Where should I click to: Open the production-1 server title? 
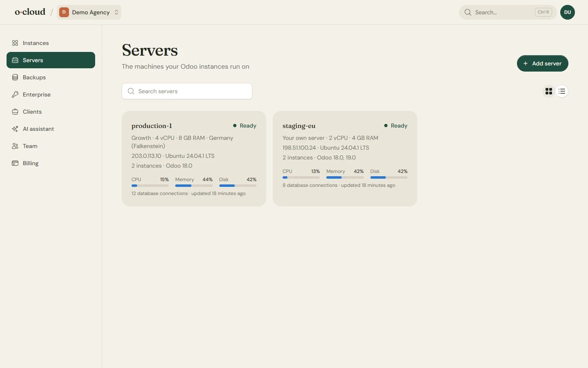(152, 126)
